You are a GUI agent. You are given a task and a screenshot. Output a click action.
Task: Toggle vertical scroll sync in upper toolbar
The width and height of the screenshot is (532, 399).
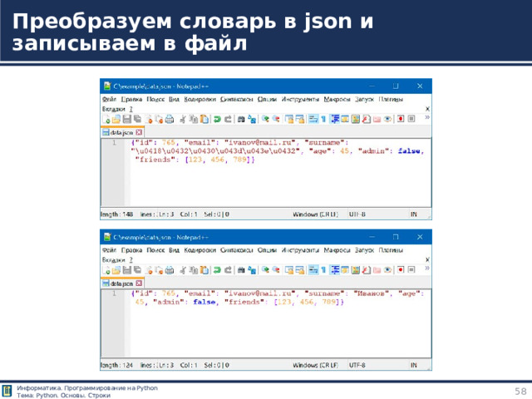[x=288, y=119]
